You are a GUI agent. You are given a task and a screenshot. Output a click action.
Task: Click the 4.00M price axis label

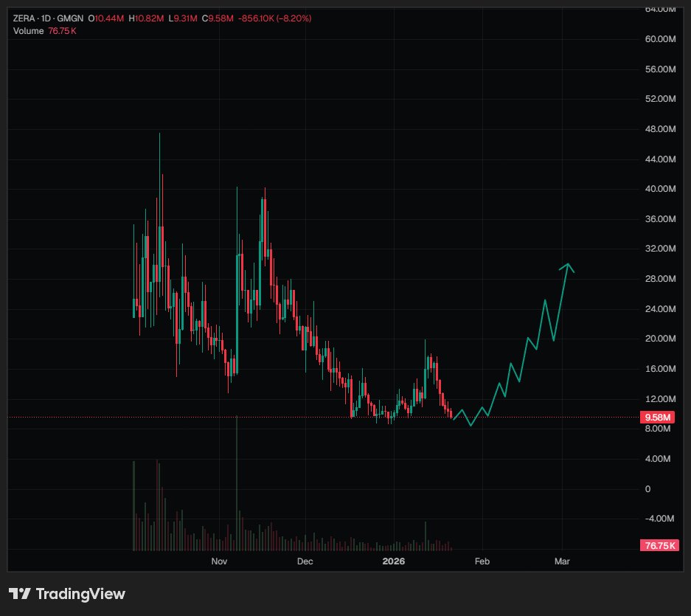point(658,459)
